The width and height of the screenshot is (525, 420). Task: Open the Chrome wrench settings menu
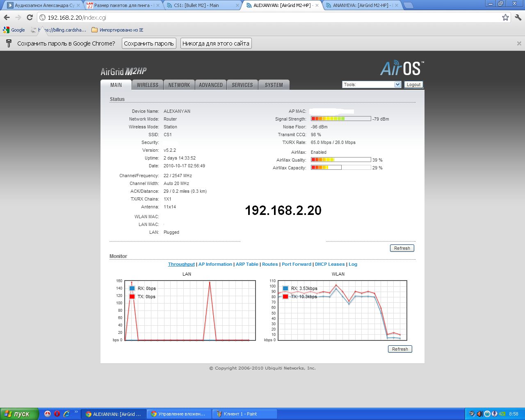tap(518, 17)
